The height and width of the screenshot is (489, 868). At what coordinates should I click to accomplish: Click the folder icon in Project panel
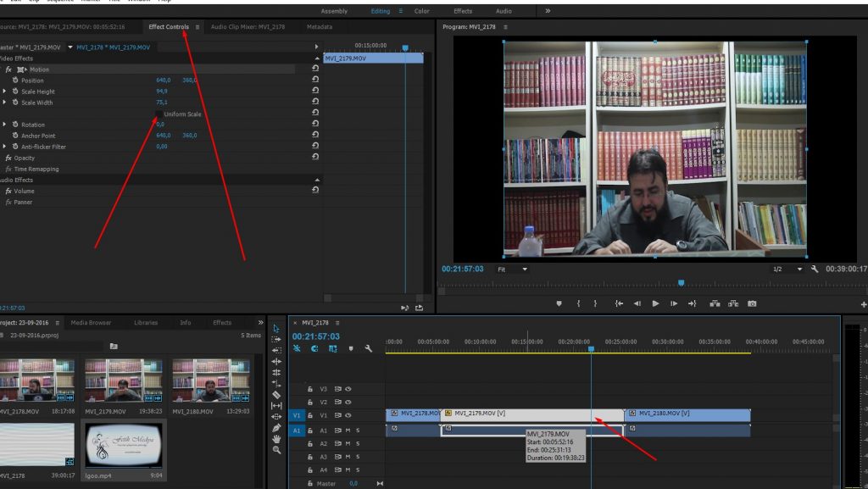coord(114,347)
